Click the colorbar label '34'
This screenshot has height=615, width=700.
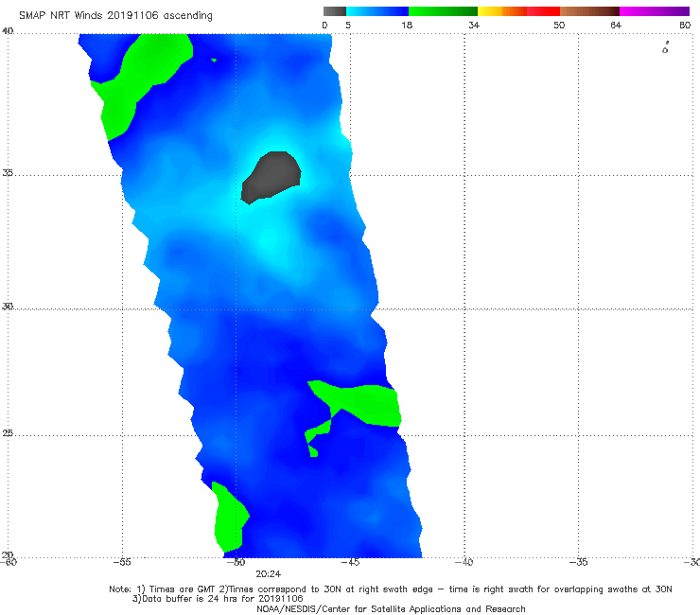point(474,25)
